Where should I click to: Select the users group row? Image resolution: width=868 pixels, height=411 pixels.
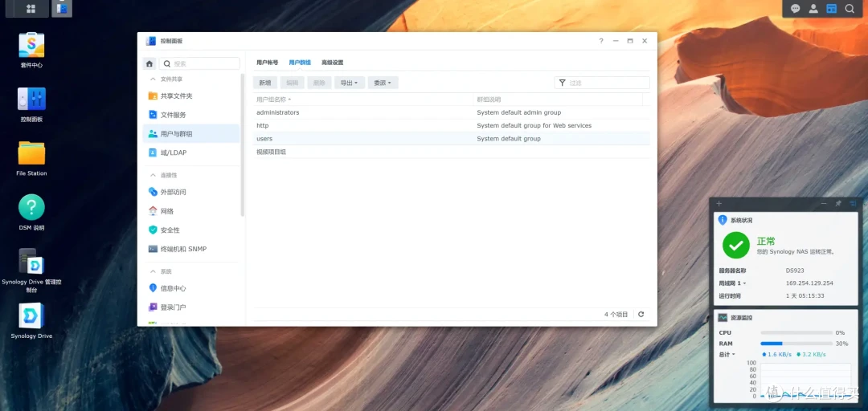click(452, 139)
